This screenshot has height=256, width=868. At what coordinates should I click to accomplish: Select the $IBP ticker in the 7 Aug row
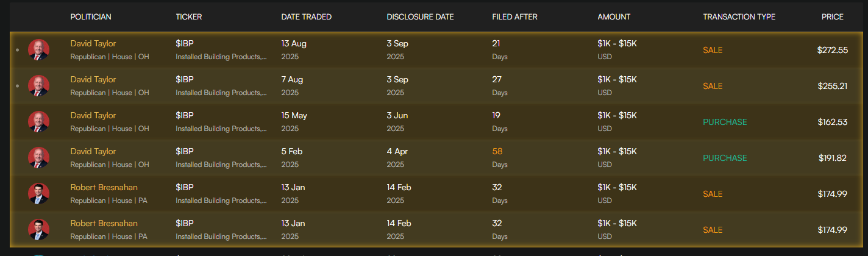click(x=184, y=79)
